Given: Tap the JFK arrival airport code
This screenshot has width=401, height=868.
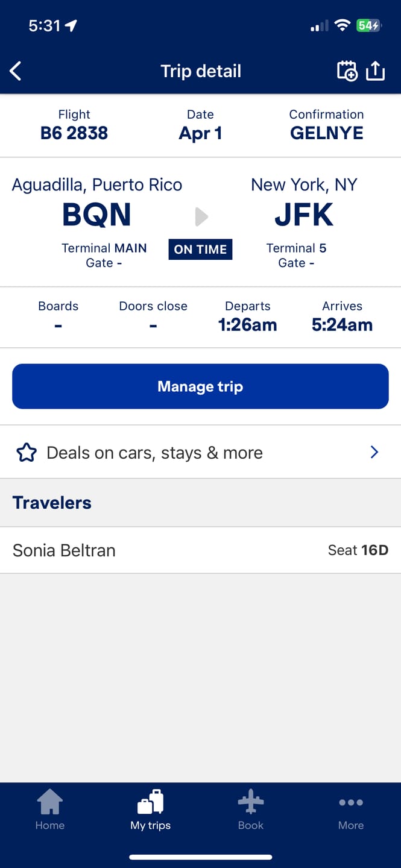Looking at the screenshot, I should pos(304,215).
